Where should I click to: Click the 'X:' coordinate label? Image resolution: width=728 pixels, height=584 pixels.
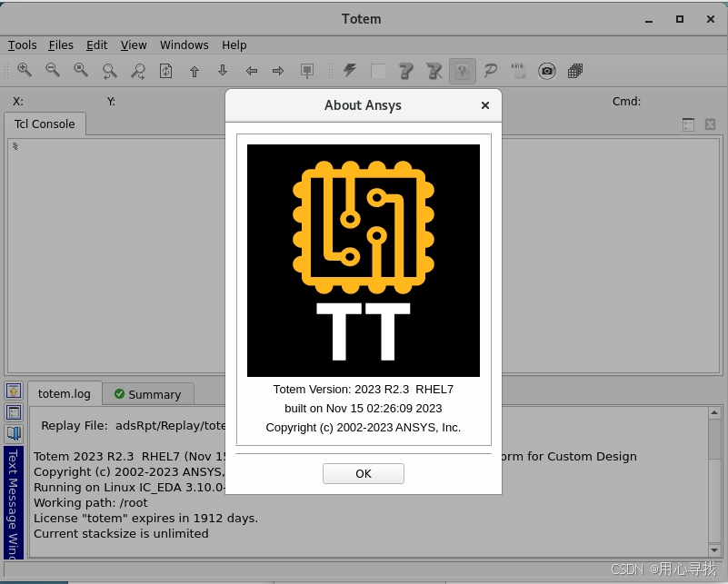[x=18, y=101]
